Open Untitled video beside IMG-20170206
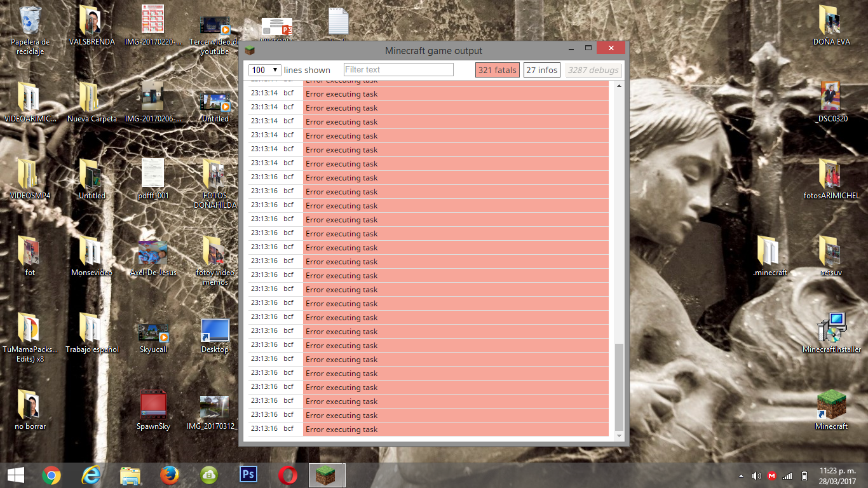868x488 pixels. point(215,102)
